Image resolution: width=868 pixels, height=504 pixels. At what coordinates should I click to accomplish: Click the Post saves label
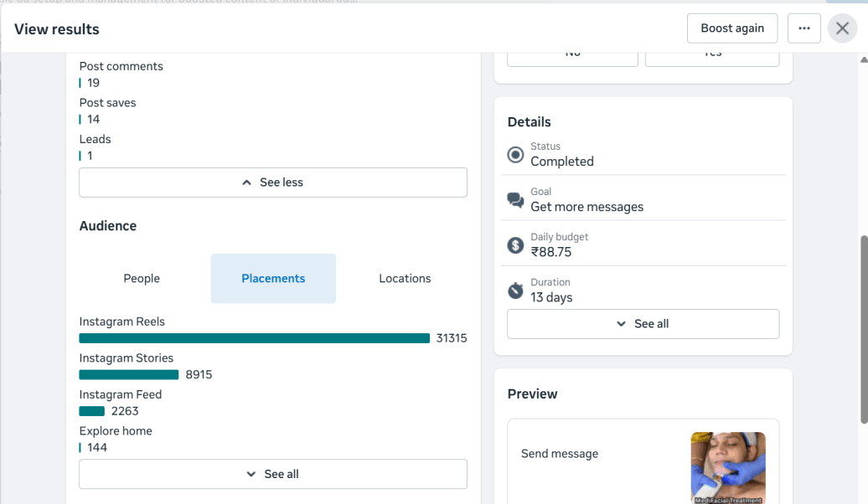click(x=107, y=103)
